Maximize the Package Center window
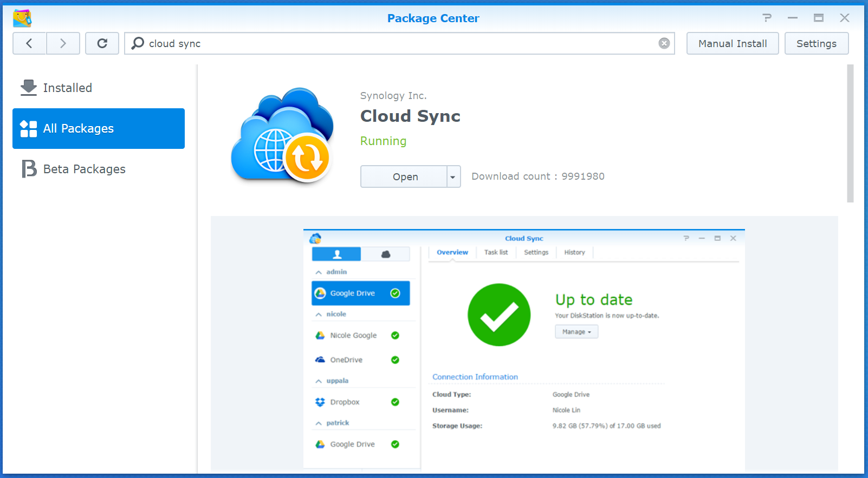 tap(818, 18)
